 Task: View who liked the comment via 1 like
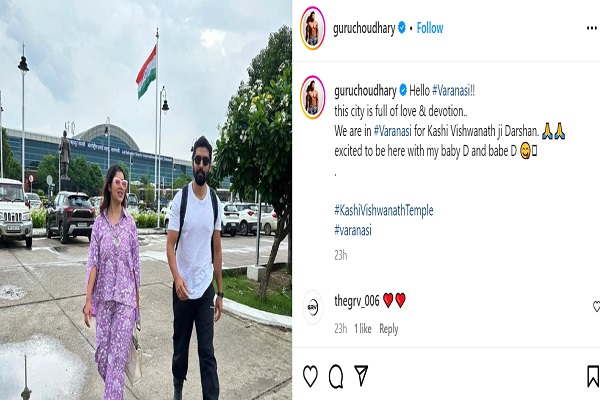coord(363,329)
